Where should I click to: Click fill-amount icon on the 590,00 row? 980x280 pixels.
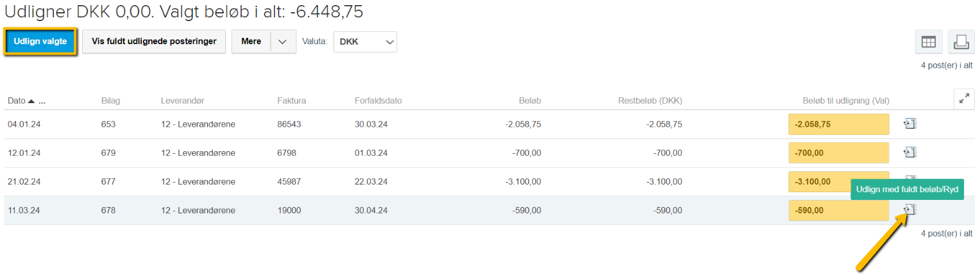coord(909,210)
